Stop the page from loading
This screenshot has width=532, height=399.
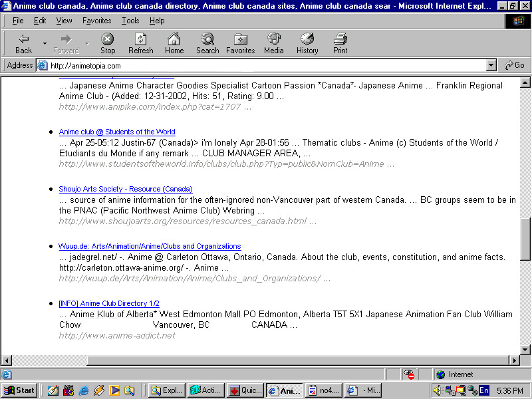tap(108, 43)
